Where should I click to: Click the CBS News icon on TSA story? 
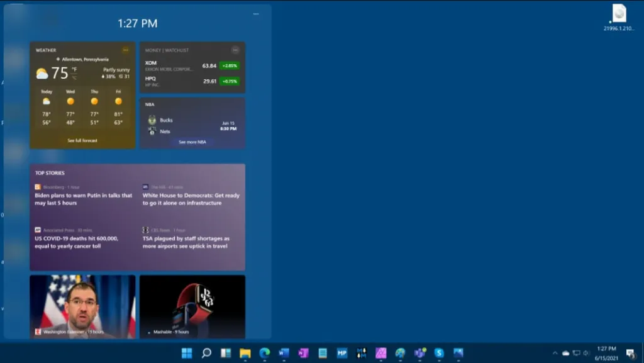pyautogui.click(x=145, y=230)
